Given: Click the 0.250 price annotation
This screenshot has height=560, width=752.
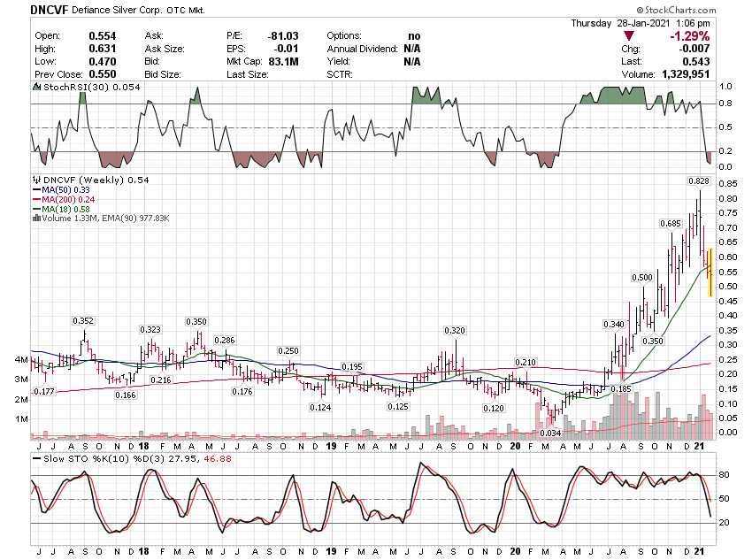Looking at the screenshot, I should (x=288, y=351).
